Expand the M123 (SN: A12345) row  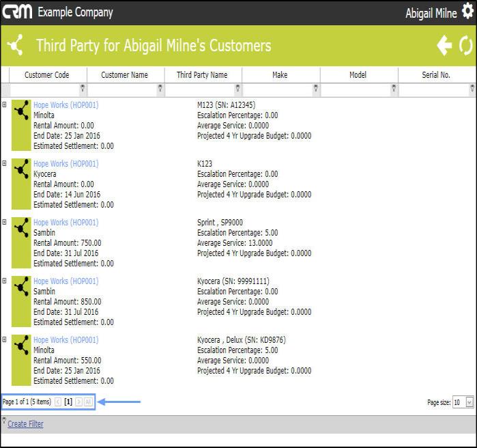click(4, 104)
